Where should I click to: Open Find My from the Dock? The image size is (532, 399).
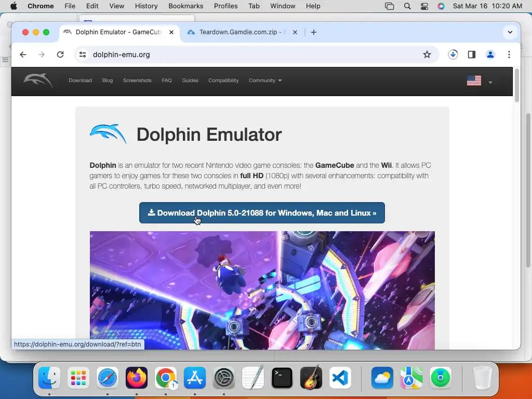pos(441,378)
